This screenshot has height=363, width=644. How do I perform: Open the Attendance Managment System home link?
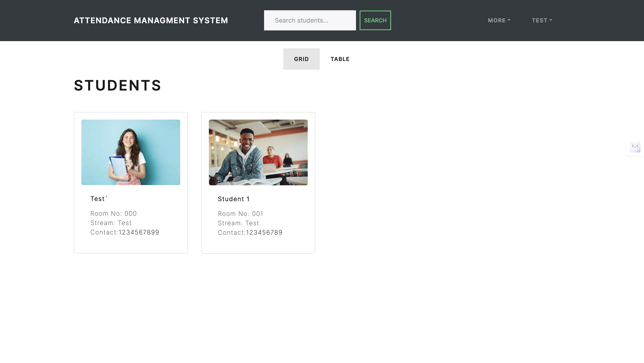[150, 20]
